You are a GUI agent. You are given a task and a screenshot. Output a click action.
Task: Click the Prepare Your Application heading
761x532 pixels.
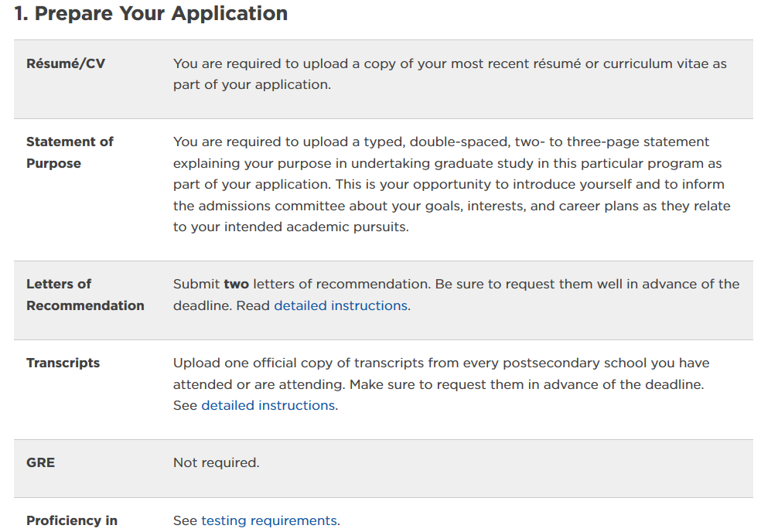point(151,13)
